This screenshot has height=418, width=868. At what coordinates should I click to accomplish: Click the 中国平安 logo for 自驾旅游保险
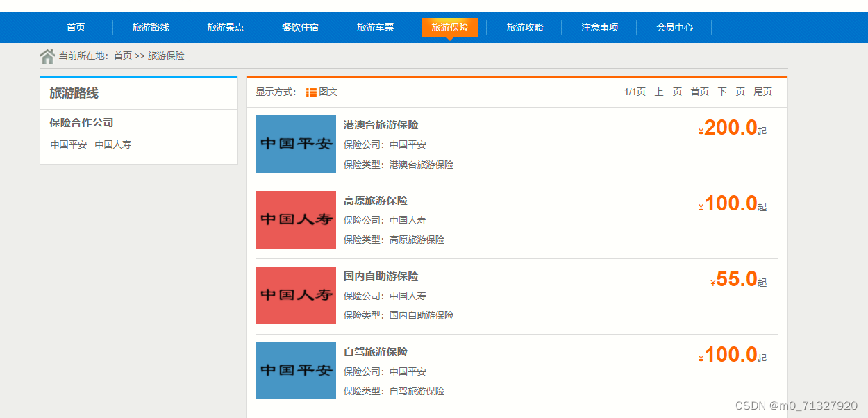295,371
